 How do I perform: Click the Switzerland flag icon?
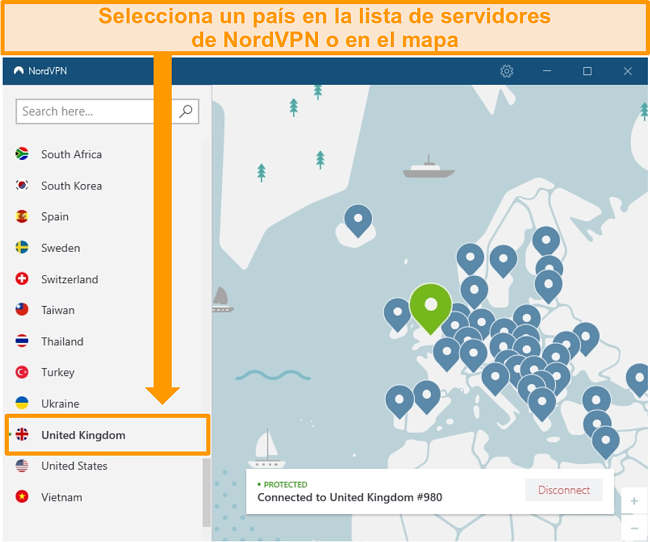pyautogui.click(x=22, y=279)
